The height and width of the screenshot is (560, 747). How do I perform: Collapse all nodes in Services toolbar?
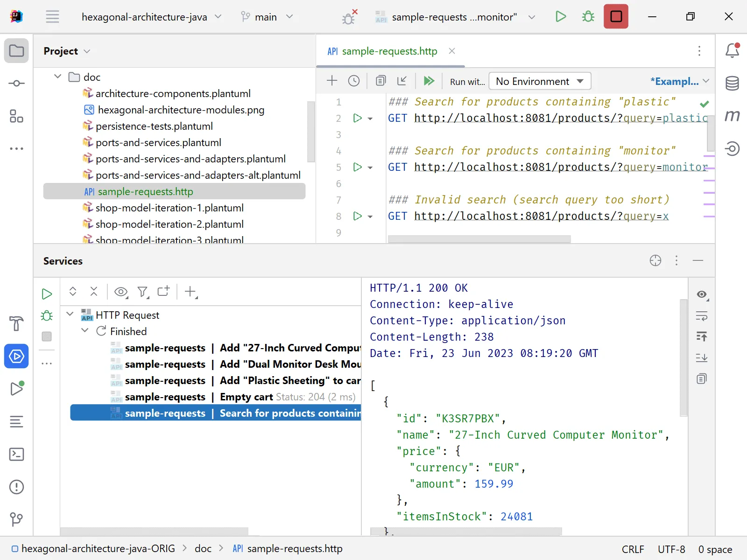click(x=94, y=292)
